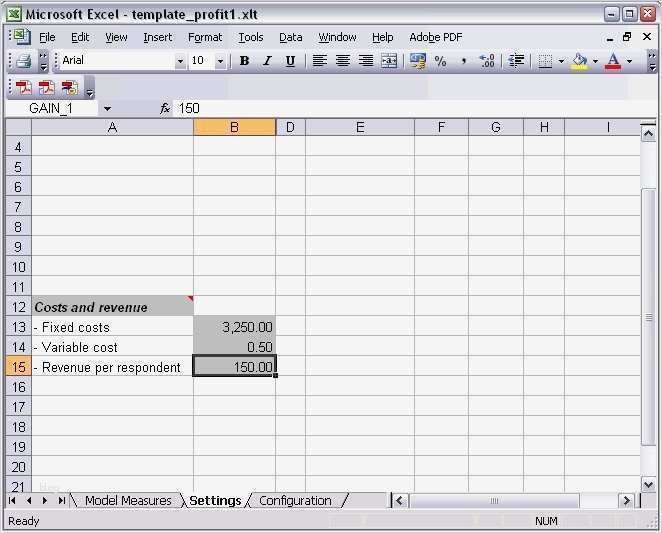662x533 pixels.
Task: Expand PDF toolbar options arrow
Action: click(x=90, y=90)
